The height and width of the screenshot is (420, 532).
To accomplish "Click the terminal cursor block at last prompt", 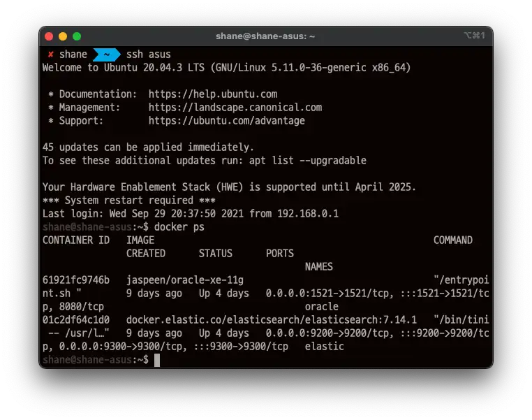I will [157, 360].
